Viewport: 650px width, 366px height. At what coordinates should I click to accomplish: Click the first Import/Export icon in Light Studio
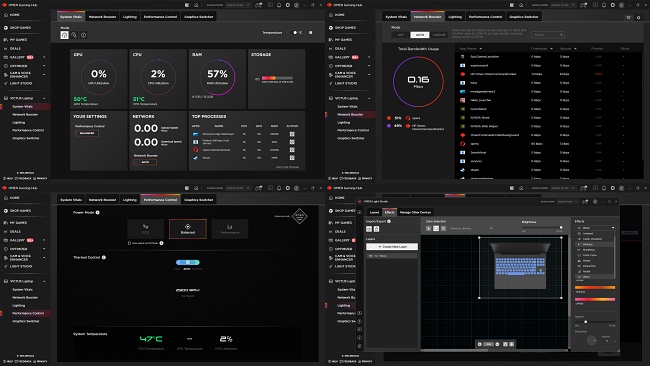coord(369,229)
